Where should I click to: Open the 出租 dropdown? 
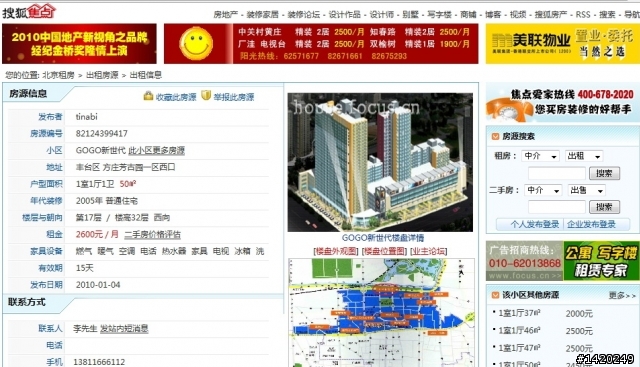[x=584, y=156]
